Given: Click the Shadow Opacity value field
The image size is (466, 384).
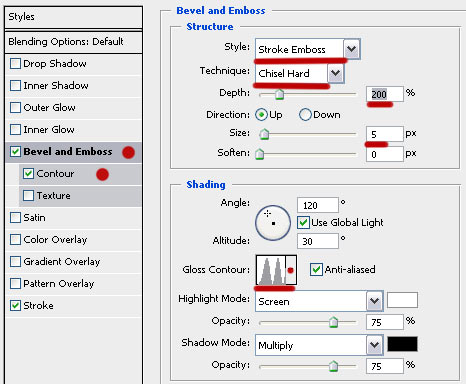Looking at the screenshot, I should 385,366.
